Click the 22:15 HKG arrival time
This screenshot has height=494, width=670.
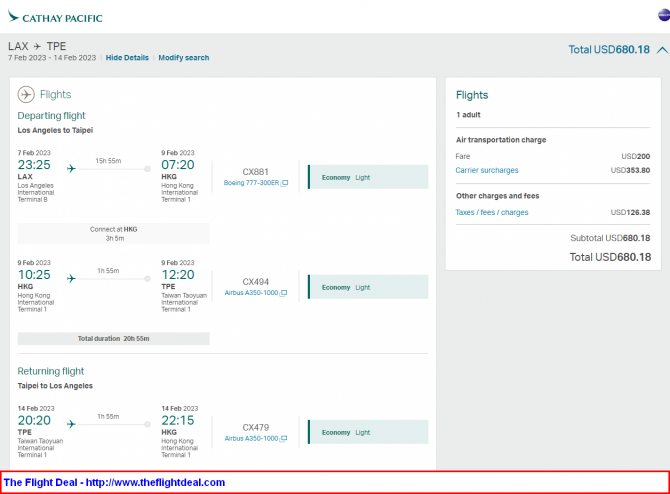click(x=178, y=420)
